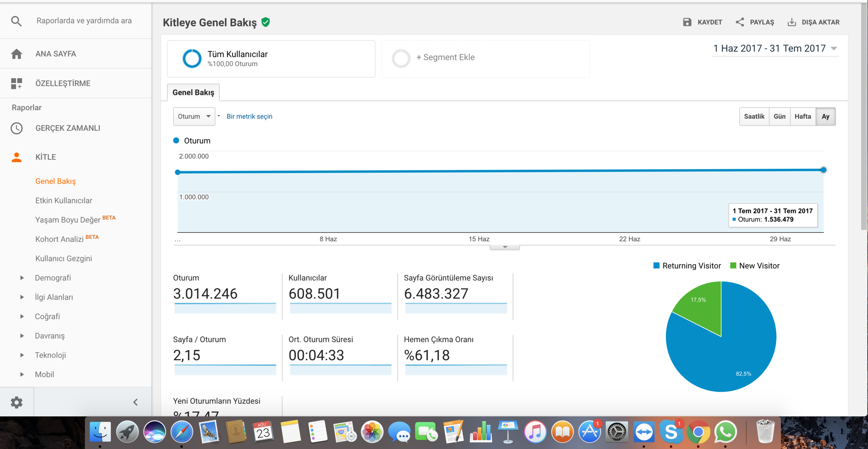Click the PAYLAŞ share button
868x449 pixels.
coord(755,22)
